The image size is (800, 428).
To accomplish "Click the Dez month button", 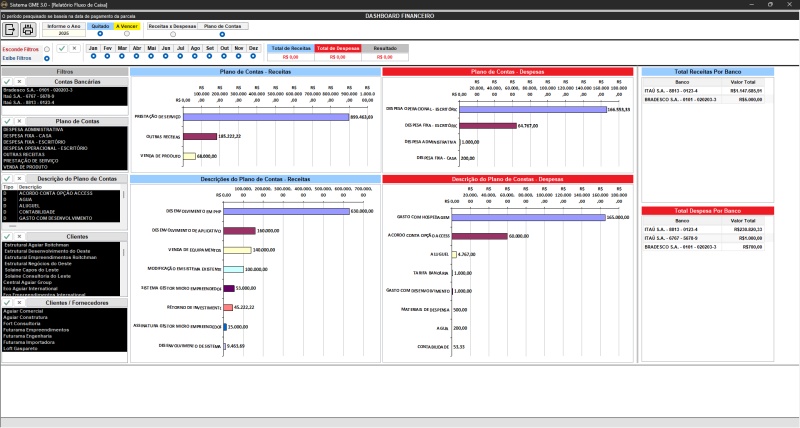I will 253,47.
